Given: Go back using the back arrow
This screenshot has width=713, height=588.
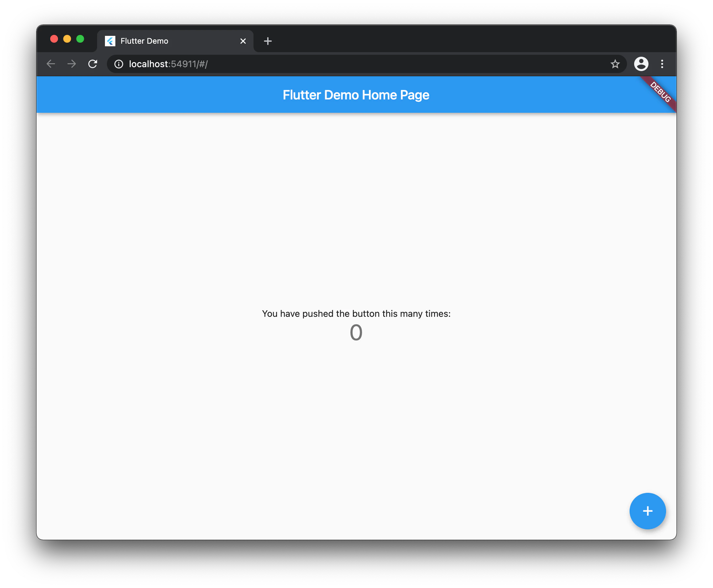Looking at the screenshot, I should pyautogui.click(x=51, y=64).
